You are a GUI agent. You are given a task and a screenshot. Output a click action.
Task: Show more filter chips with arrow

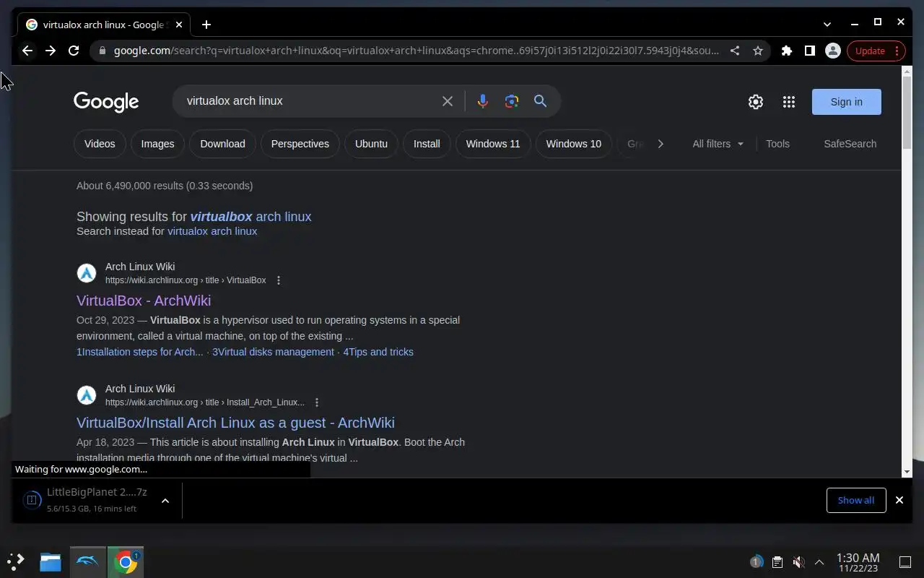click(x=660, y=144)
